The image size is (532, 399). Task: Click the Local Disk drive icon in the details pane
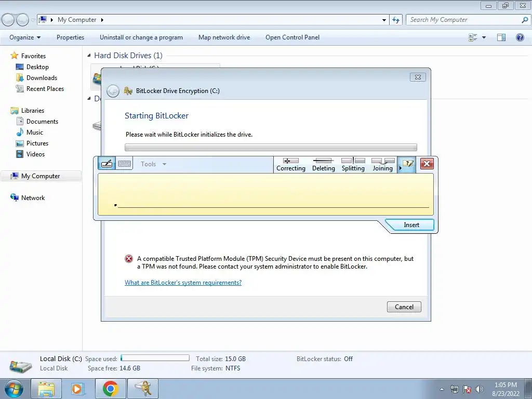(20, 366)
